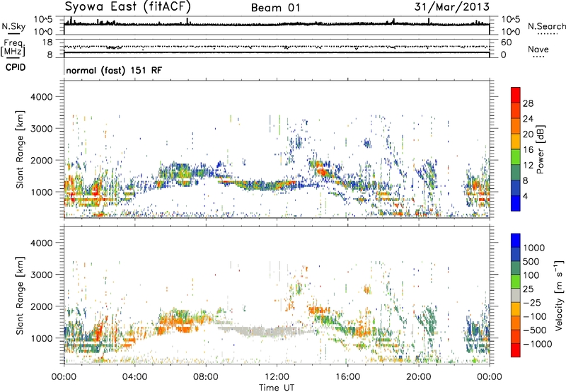Click the "Velocity [m s-1]" color bar title
This screenshot has width=566, height=392.
pyautogui.click(x=559, y=295)
